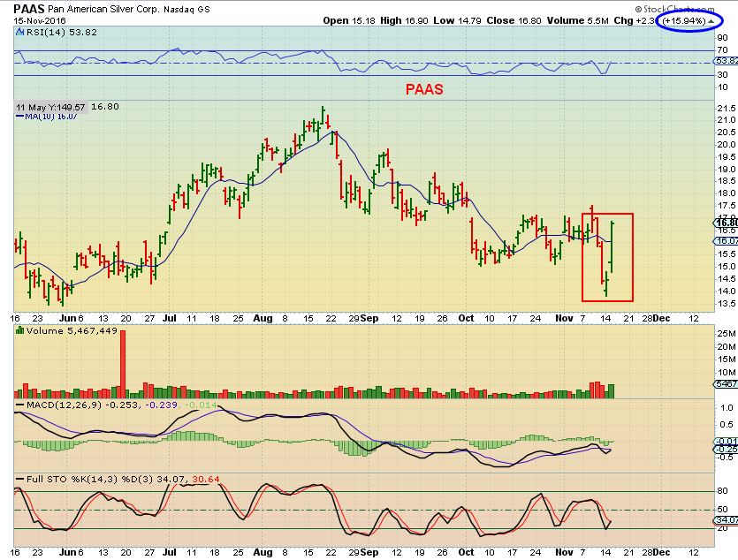Image resolution: width=738 pixels, height=560 pixels.
Task: Click the bold PAAS ticker symbol in header
Action: (x=29, y=9)
